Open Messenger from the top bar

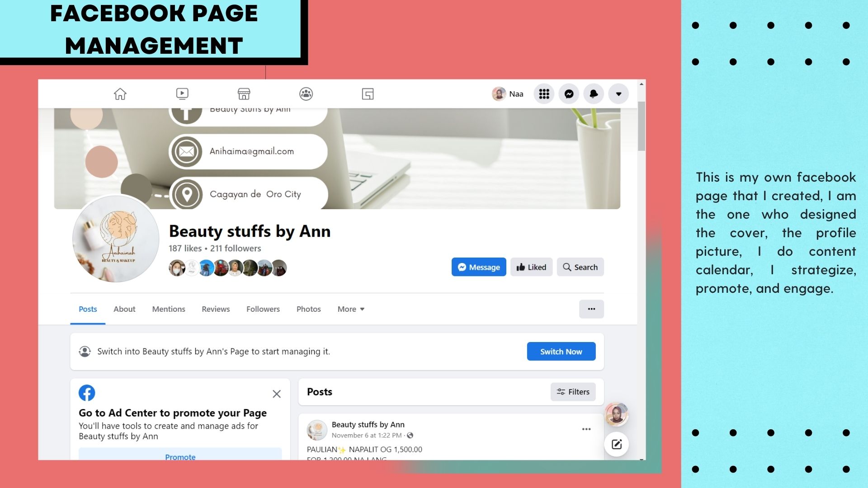coord(569,94)
